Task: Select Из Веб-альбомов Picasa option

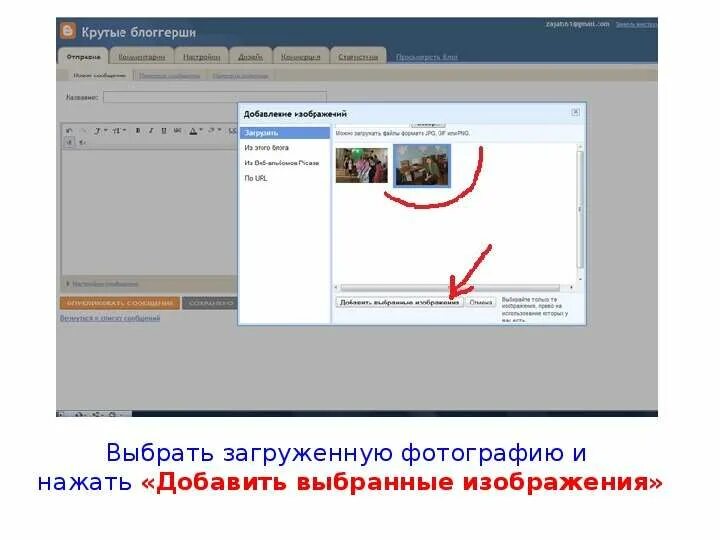Action: click(x=281, y=163)
